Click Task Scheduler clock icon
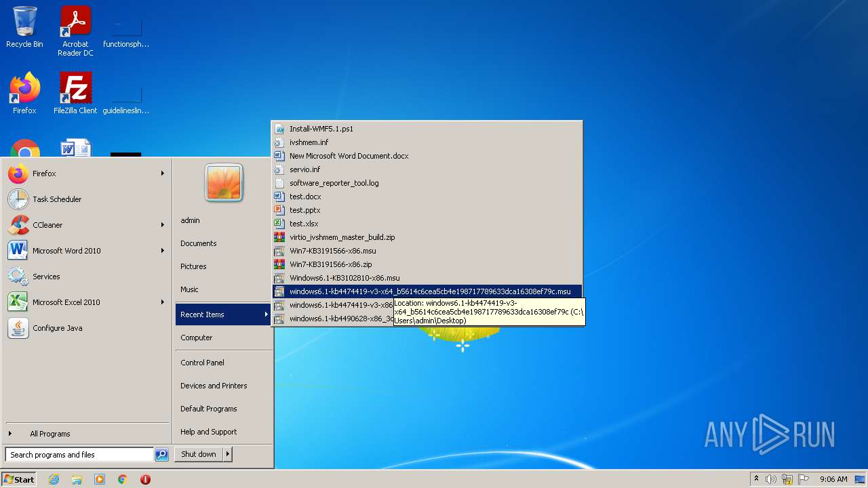Viewport: 868px width, 488px height. pos(18,199)
